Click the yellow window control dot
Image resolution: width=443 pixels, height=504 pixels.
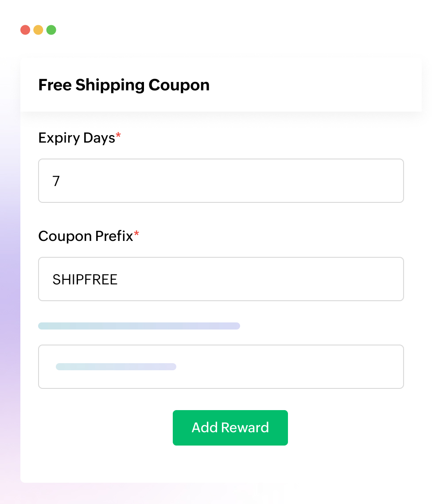(x=39, y=30)
